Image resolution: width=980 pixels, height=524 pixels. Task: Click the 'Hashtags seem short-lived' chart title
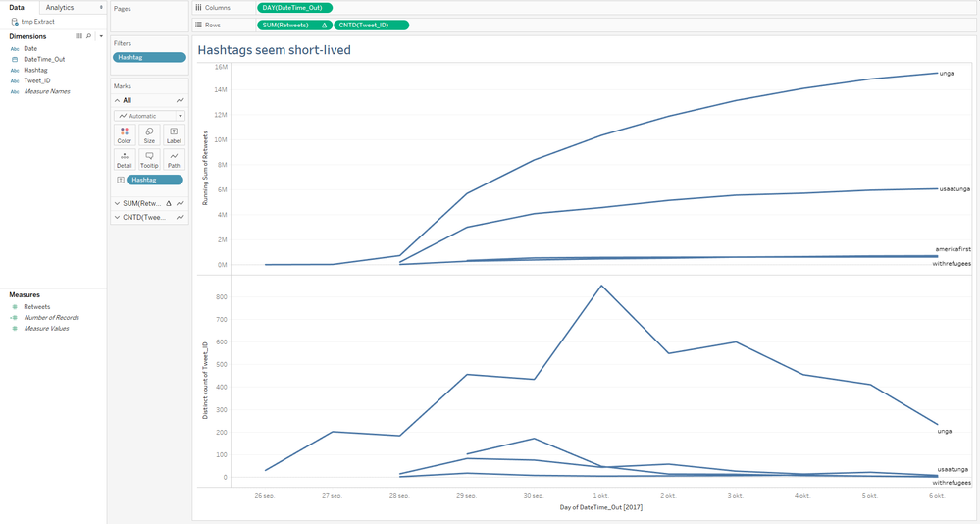coord(274,50)
